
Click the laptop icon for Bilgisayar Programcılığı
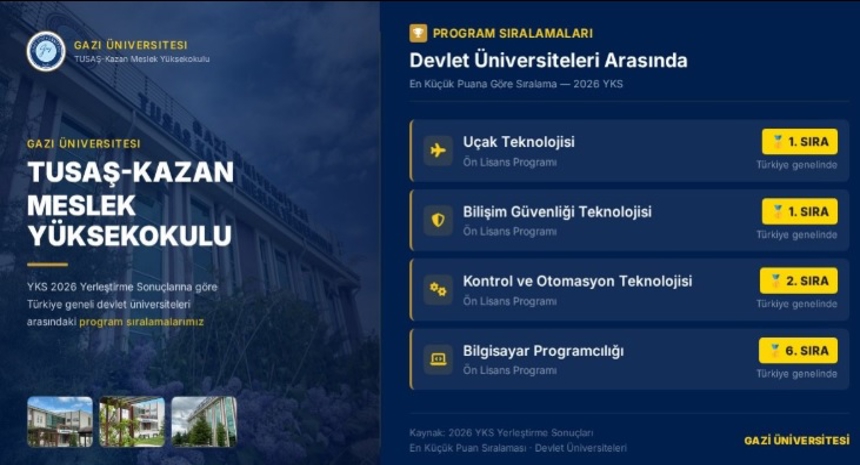point(438,359)
